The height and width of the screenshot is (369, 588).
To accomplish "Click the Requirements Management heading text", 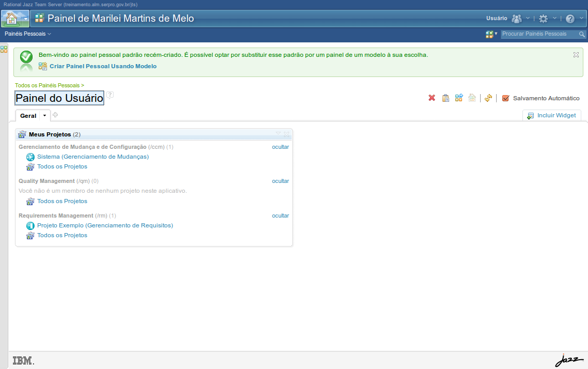I will pos(56,216).
